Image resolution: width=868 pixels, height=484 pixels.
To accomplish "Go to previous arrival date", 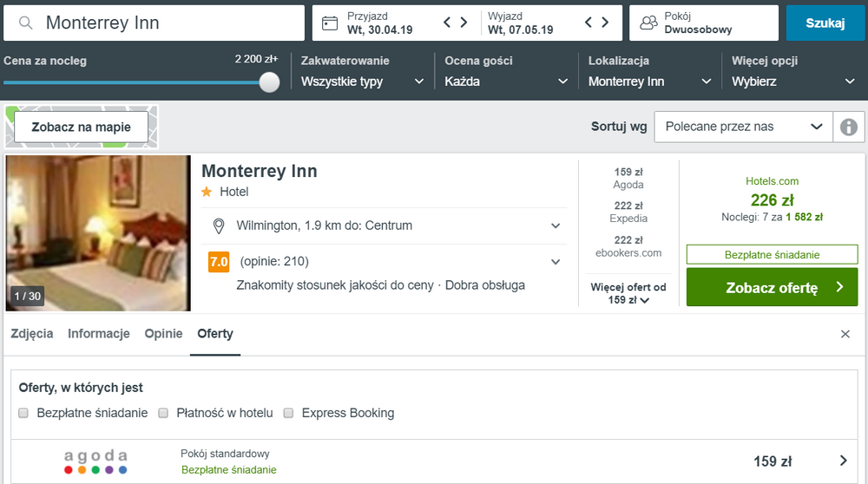I will [x=447, y=23].
